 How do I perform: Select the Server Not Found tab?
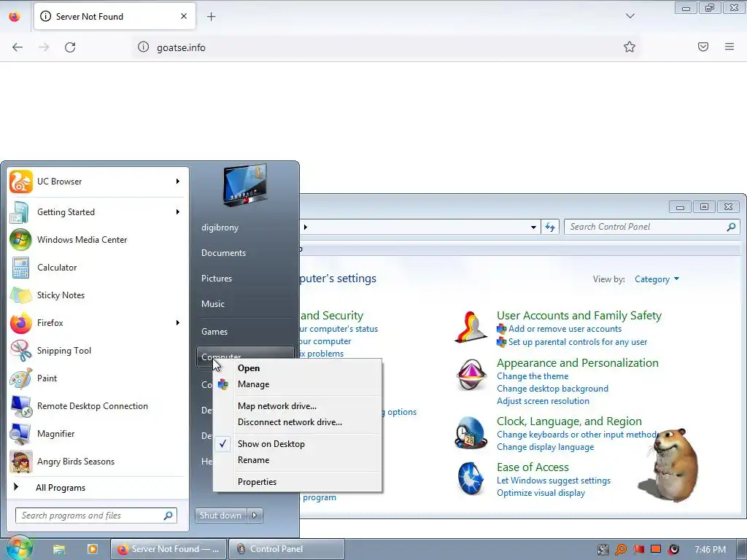click(115, 16)
